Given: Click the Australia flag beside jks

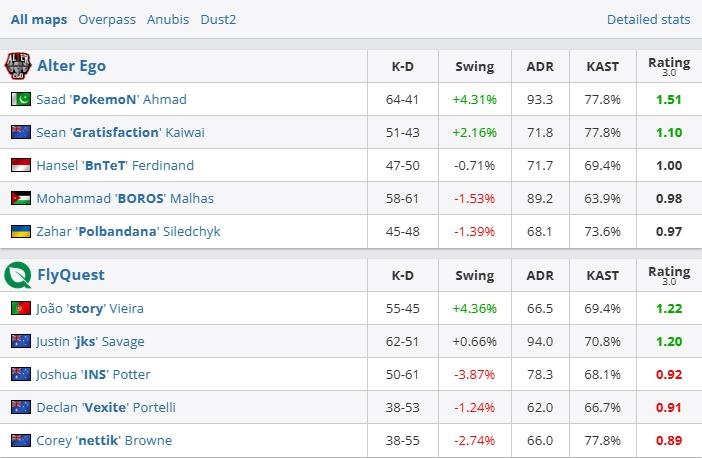Looking at the screenshot, I should [20, 342].
